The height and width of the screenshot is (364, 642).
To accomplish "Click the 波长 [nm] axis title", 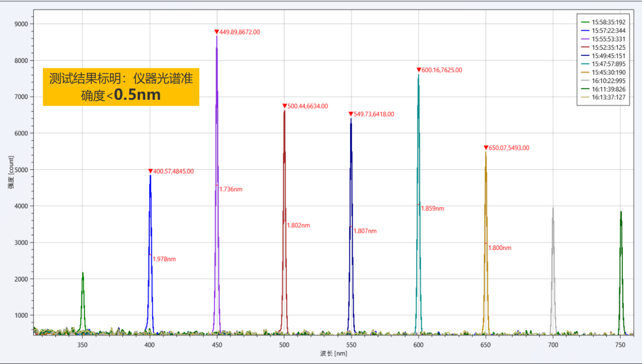I will (x=333, y=353).
